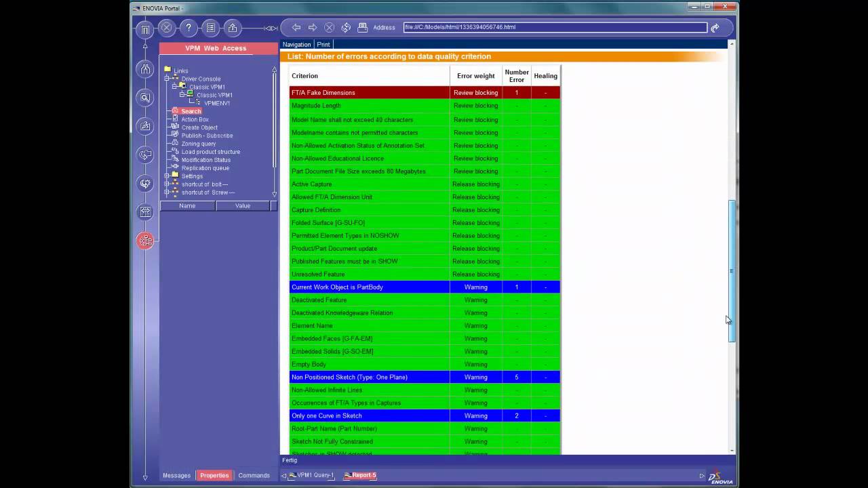Click Only one Curve in Sketch row

point(425,415)
